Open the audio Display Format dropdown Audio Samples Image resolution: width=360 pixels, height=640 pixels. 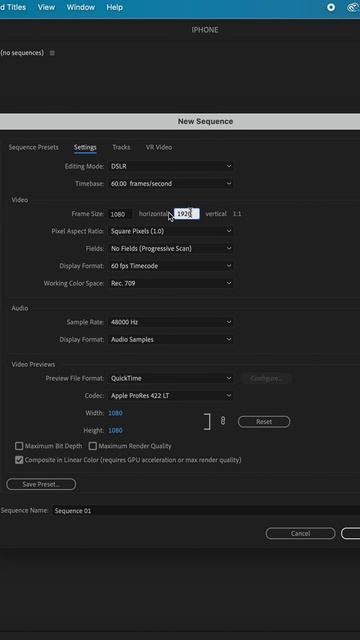[171, 340]
